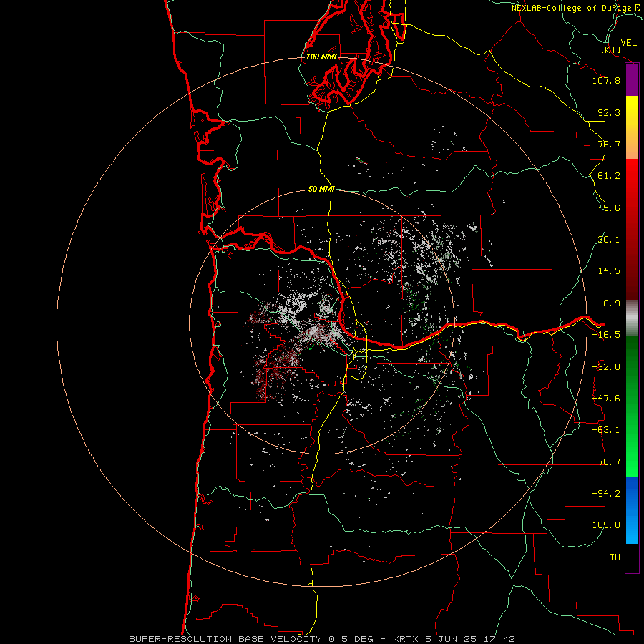Select the "50 NMI" range ring label
644x644 pixels.
point(321,189)
